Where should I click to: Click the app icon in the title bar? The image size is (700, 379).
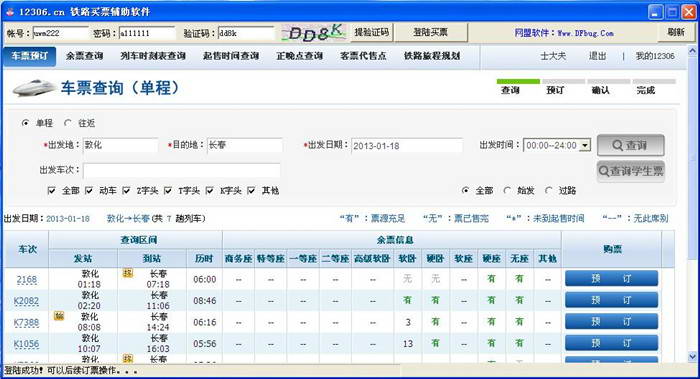click(x=9, y=12)
